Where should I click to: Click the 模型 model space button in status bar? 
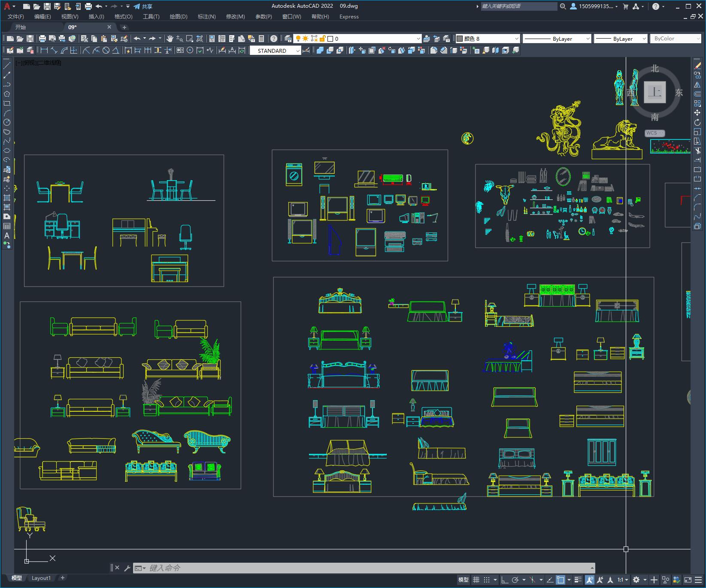464,580
